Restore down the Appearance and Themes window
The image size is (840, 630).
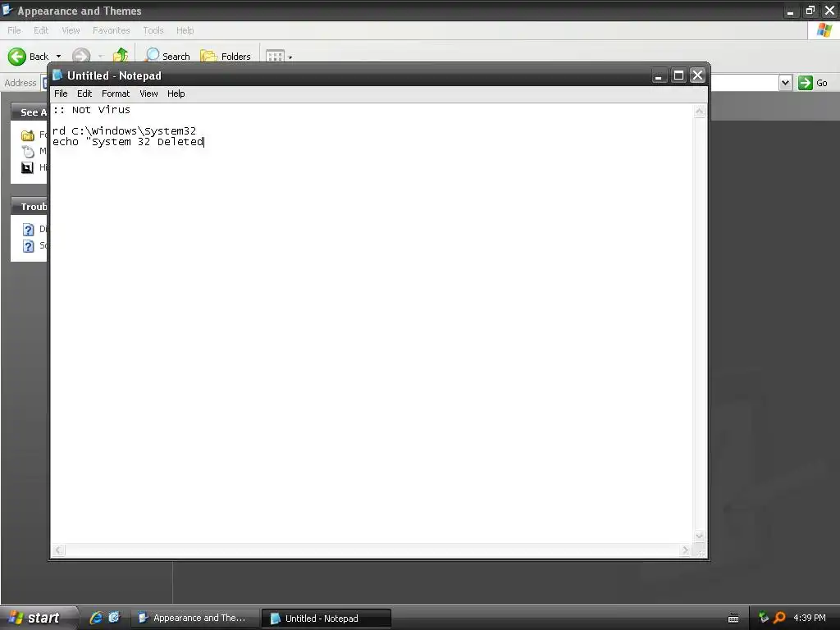810,10
